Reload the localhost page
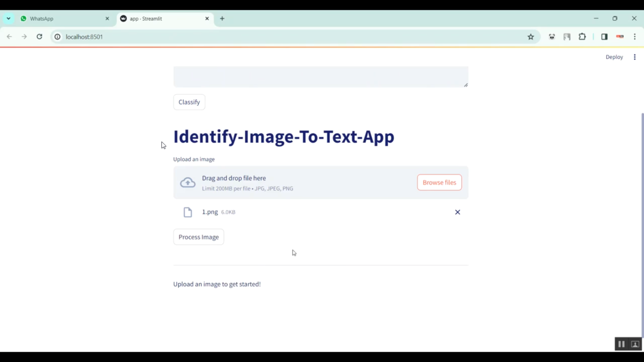The image size is (644, 362). click(39, 37)
